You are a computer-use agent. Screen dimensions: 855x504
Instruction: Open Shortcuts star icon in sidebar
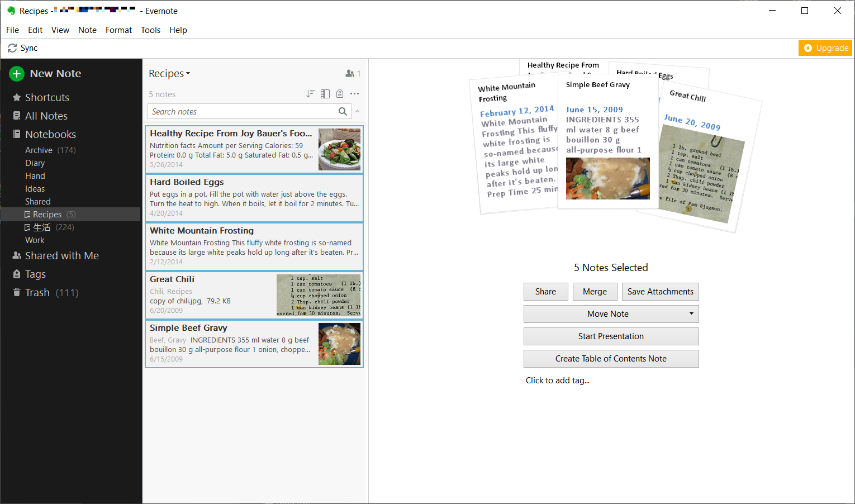17,97
